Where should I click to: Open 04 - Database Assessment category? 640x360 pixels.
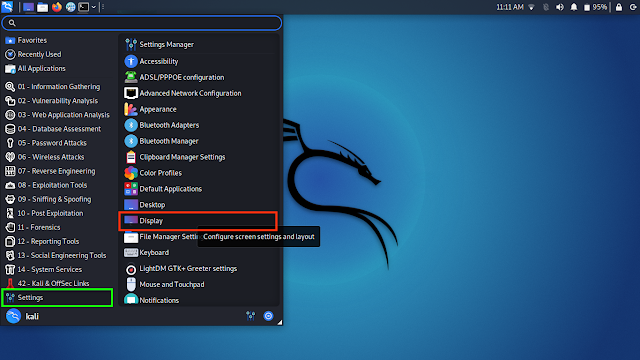pyautogui.click(x=59, y=129)
